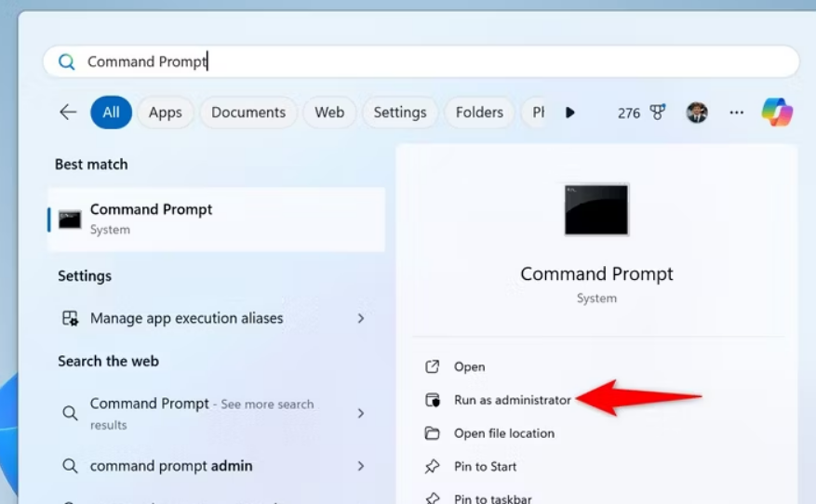Switch to the Apps filter tab
The height and width of the screenshot is (504, 816).
pyautogui.click(x=165, y=113)
